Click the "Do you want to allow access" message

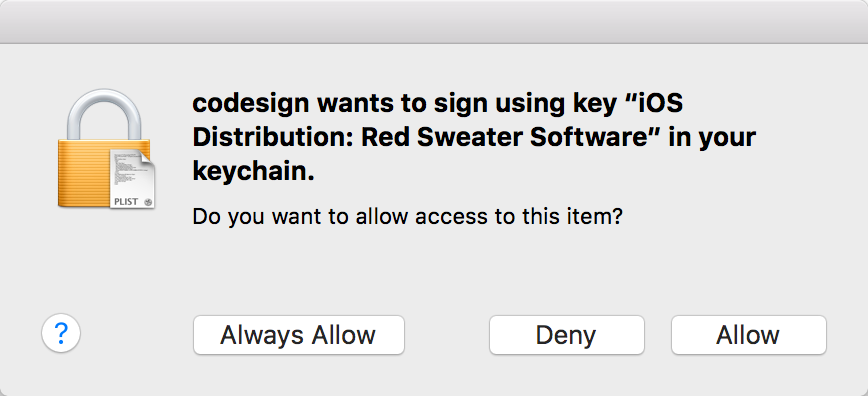[407, 216]
